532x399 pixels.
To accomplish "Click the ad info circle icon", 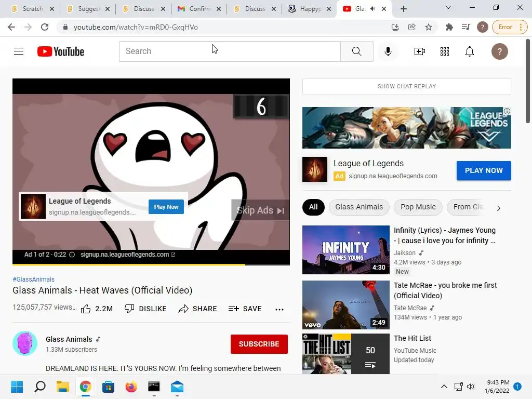I will [x=72, y=255].
